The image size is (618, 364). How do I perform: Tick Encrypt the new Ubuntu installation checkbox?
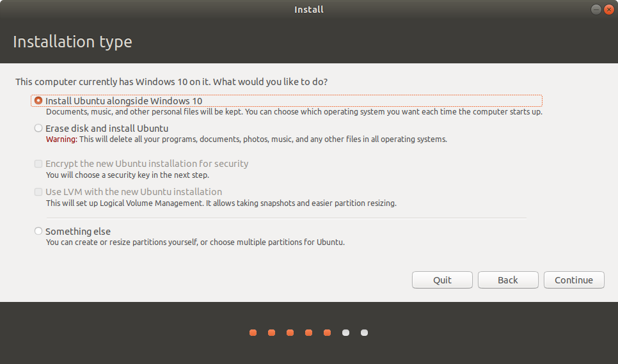[38, 164]
